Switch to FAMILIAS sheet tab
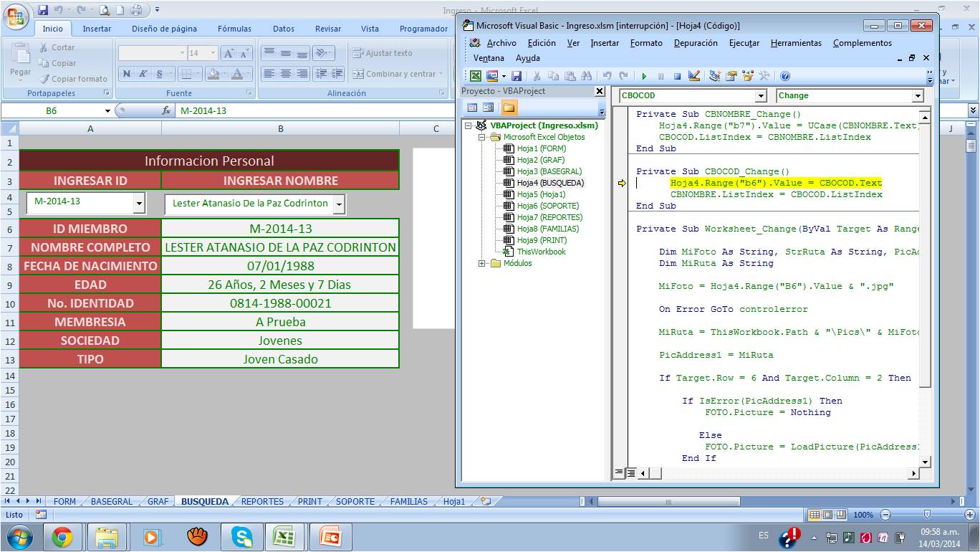Image resolution: width=980 pixels, height=552 pixels. pos(408,502)
